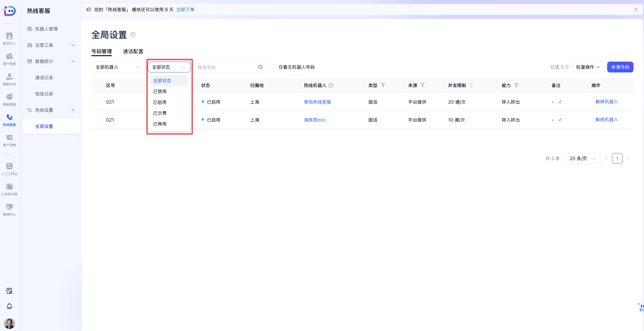This screenshot has width=644, height=331.
Task: Sort by 并发限制 column
Action: click(472, 85)
